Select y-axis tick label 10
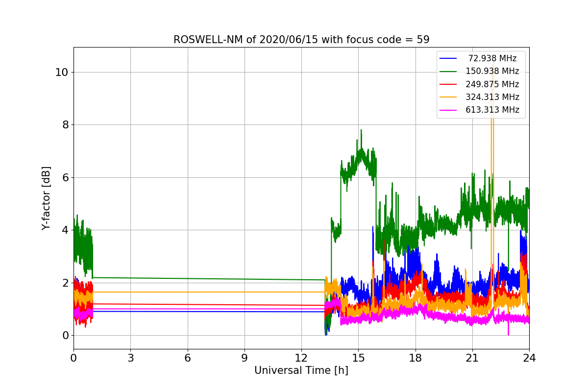The image size is (588, 392). (x=62, y=72)
